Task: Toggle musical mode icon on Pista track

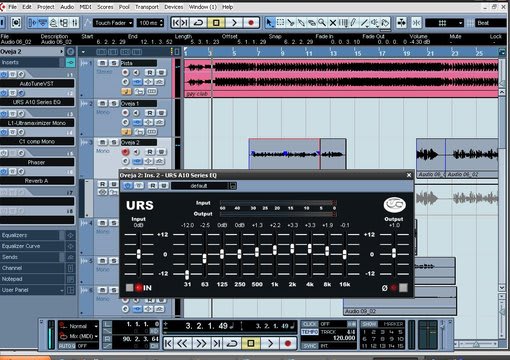Action: (x=126, y=91)
